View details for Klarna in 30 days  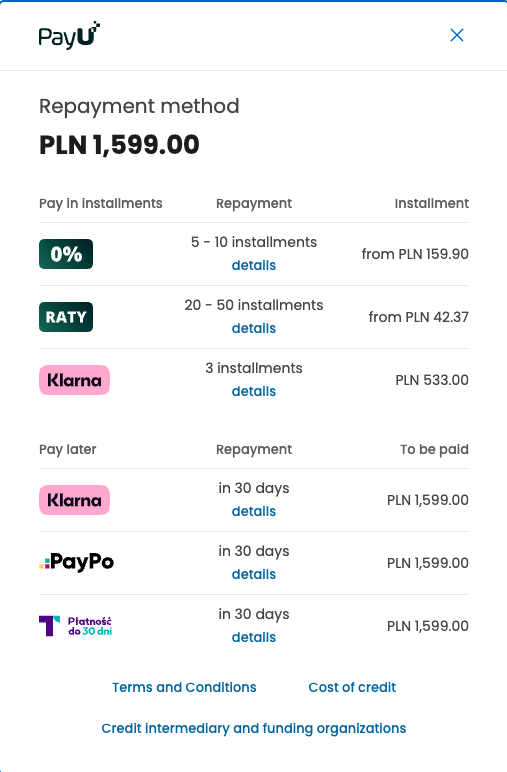click(x=254, y=512)
